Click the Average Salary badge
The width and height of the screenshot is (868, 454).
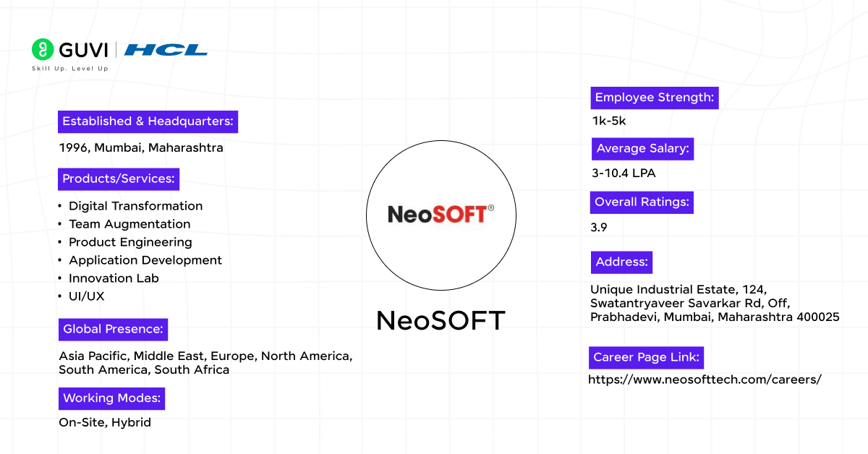642,148
